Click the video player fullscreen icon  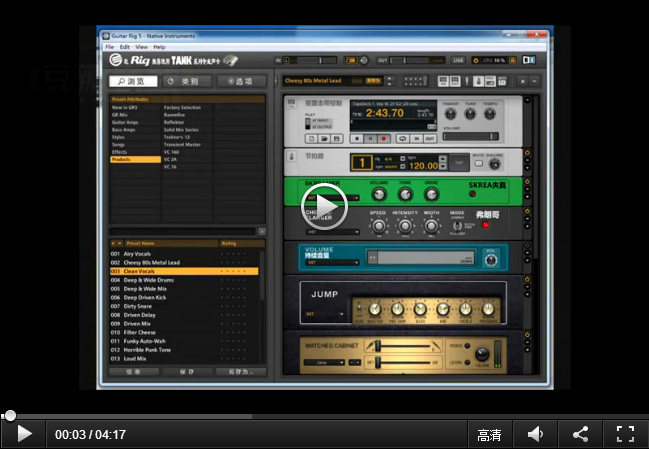tap(625, 434)
